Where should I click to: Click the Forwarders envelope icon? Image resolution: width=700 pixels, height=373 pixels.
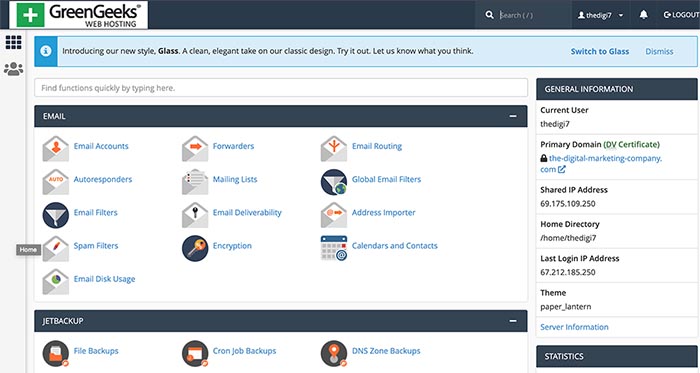point(195,148)
